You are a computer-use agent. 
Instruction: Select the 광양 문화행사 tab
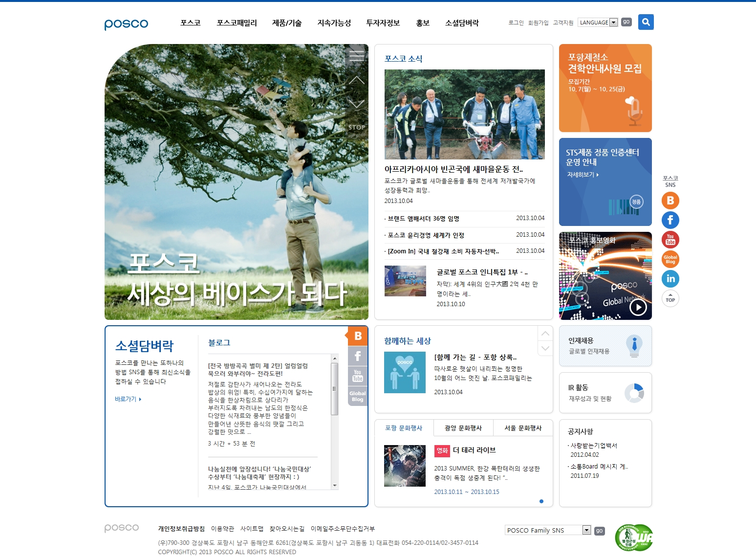point(463,428)
